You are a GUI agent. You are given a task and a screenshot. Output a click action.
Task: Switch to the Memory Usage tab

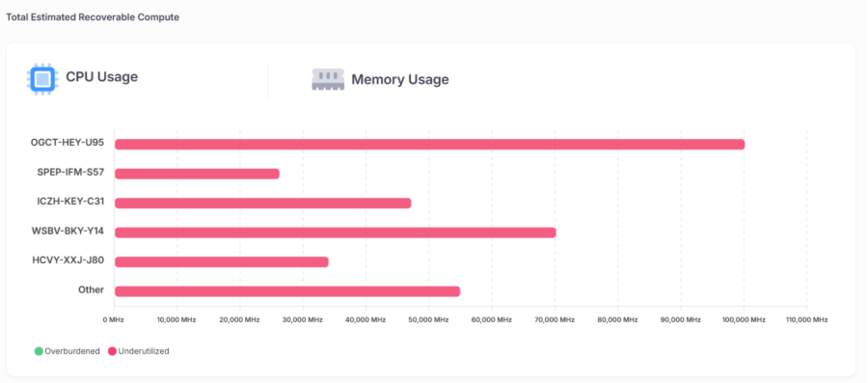(380, 80)
